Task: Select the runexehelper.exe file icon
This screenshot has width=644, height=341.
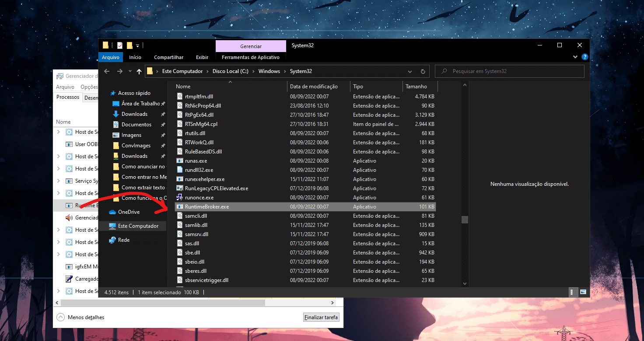Action: click(x=179, y=179)
